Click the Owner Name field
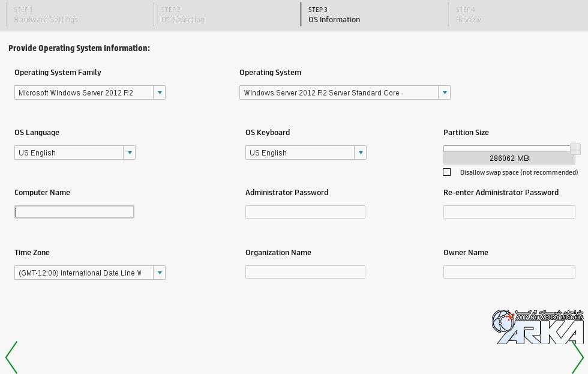 pos(509,272)
